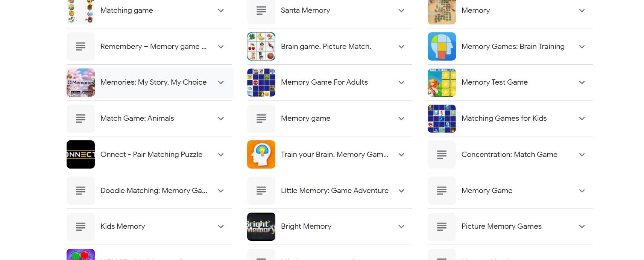This screenshot has height=260, width=644.
Task: Open the Picture Memory Games link
Action: tap(501, 227)
